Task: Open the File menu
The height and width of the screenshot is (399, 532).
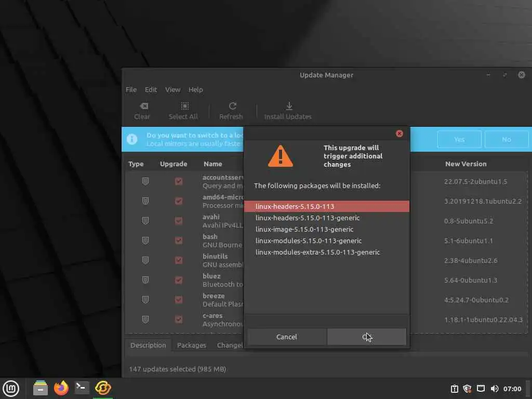Action: tap(131, 89)
